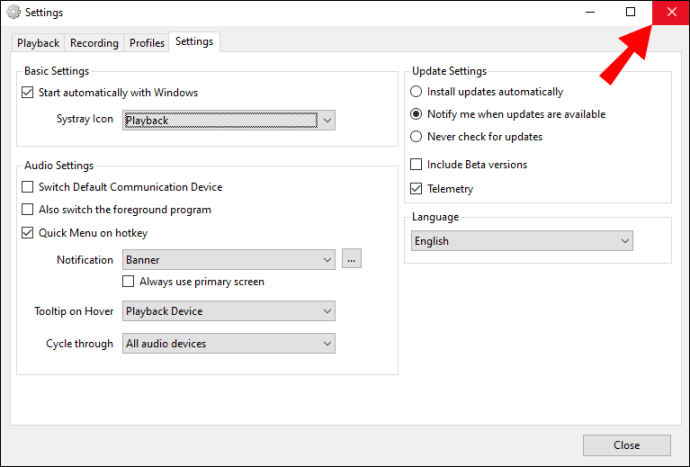Click the Settings gear icon in title bar
This screenshot has width=690, height=467.
11,13
